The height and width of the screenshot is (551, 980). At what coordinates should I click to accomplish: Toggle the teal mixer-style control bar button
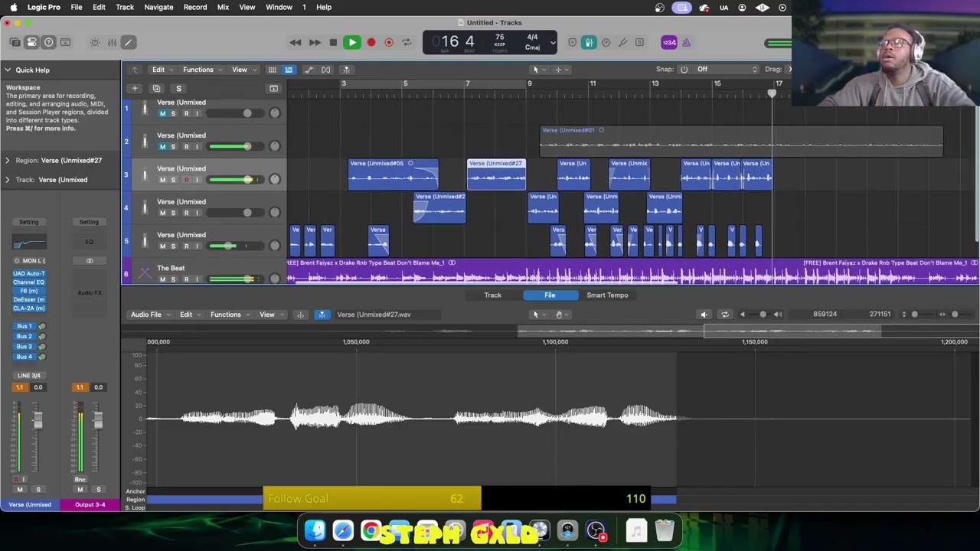click(x=589, y=42)
